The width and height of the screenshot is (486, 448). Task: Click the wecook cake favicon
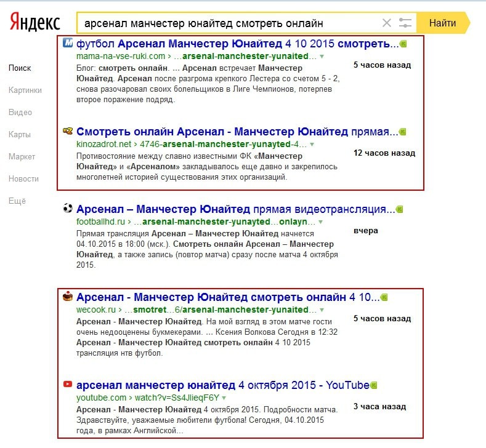coord(68,297)
